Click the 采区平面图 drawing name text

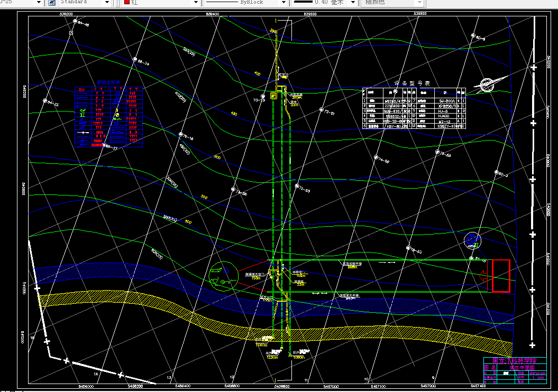pos(522,368)
